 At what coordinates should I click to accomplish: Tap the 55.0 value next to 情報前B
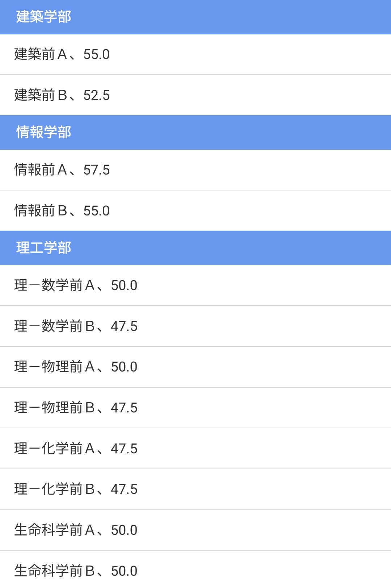click(96, 211)
